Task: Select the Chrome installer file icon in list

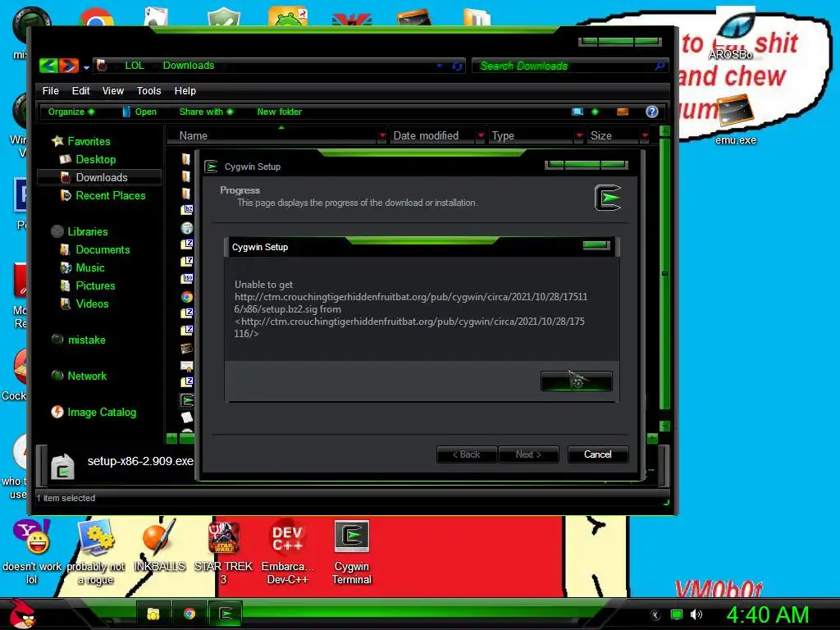Action: click(186, 297)
